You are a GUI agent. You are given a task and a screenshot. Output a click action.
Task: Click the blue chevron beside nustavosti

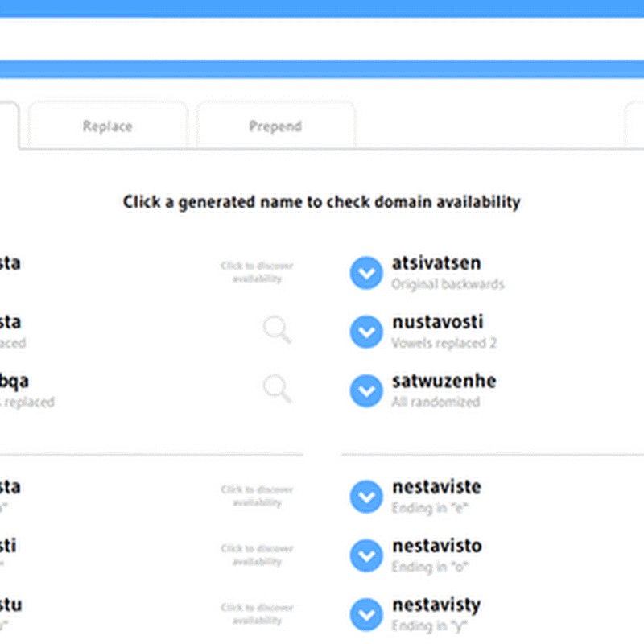pyautogui.click(x=366, y=332)
